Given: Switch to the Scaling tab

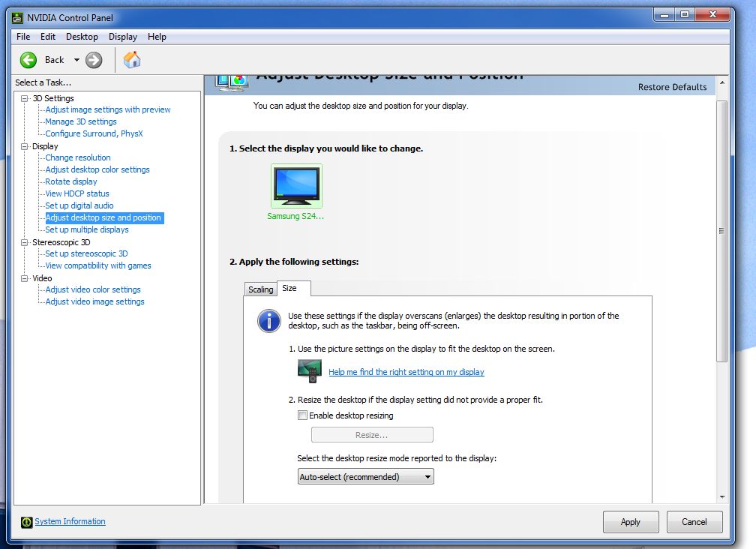Looking at the screenshot, I should tap(261, 289).
